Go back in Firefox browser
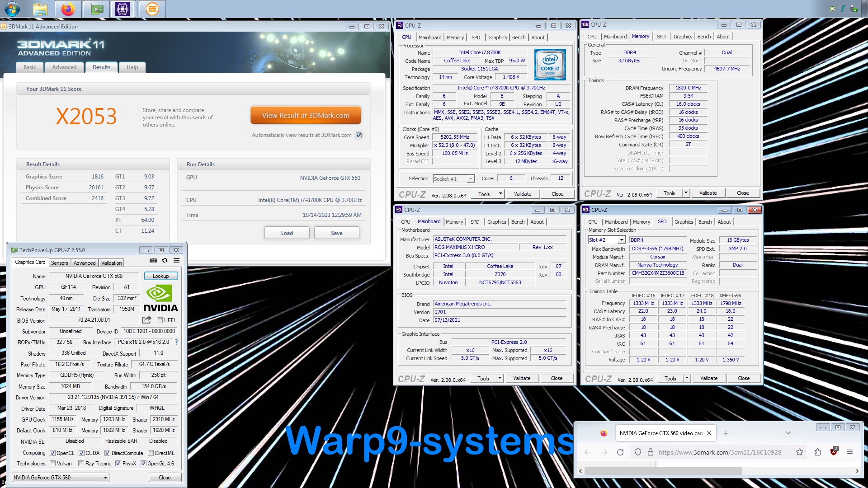868x488 pixels. [588, 452]
